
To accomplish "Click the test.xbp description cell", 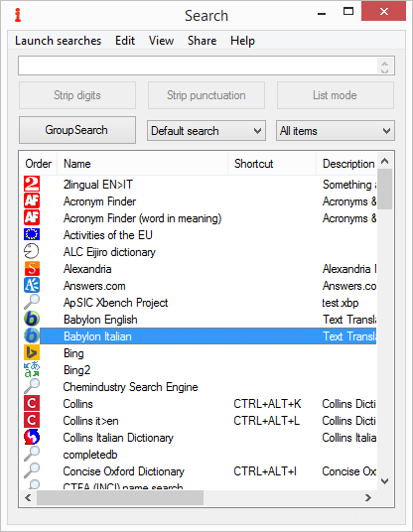I will [x=341, y=303].
